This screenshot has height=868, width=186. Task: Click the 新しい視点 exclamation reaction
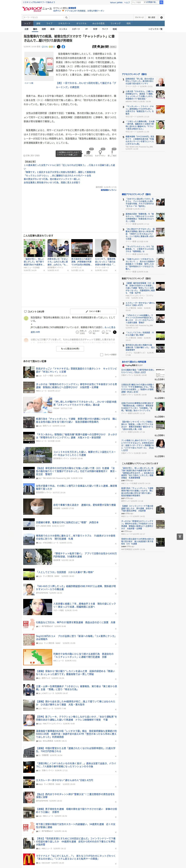click(x=112, y=153)
